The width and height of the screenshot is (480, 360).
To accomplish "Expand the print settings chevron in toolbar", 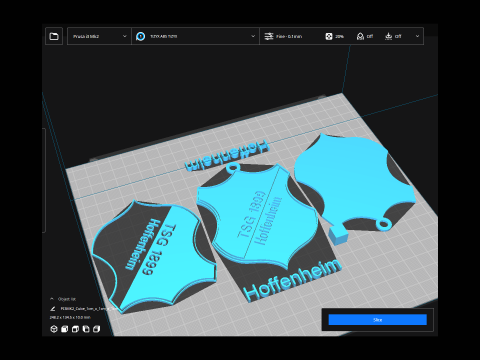I will 417,36.
